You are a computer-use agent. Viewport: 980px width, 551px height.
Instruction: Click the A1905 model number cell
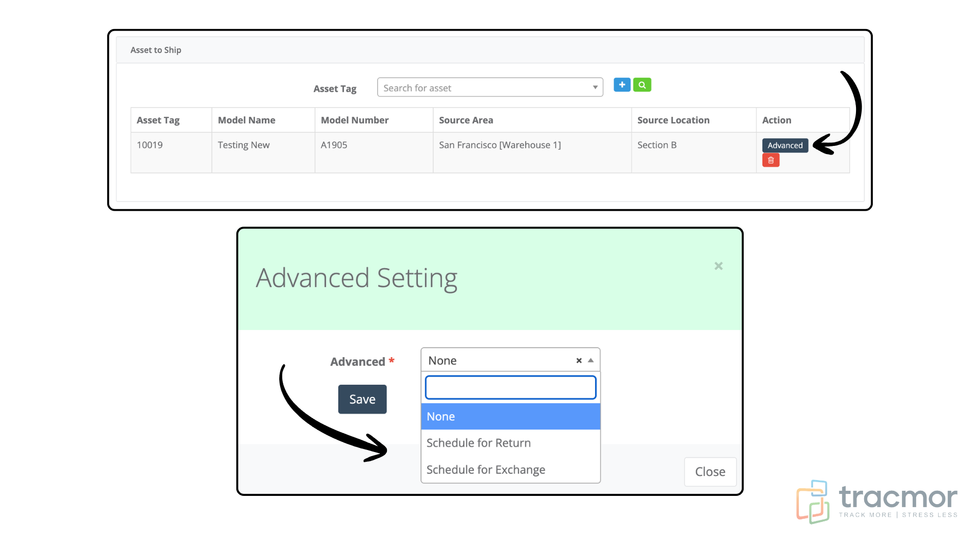[x=374, y=153]
